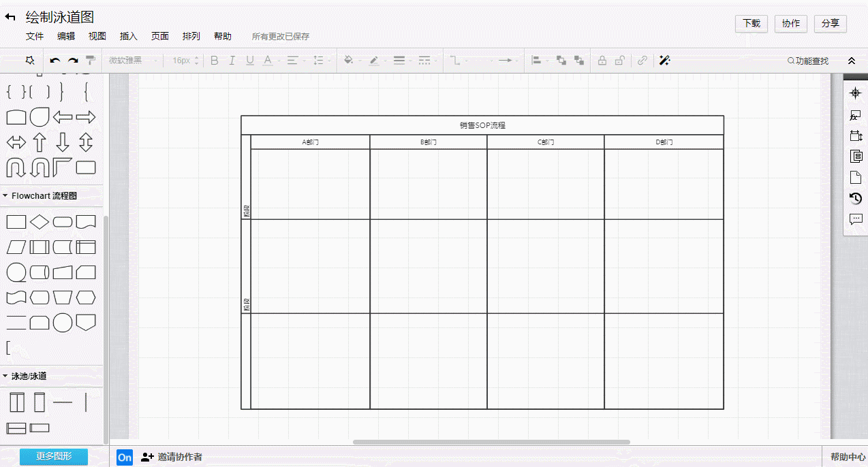Unlock the selected shape
Image resolution: width=868 pixels, height=467 pixels.
619,61
